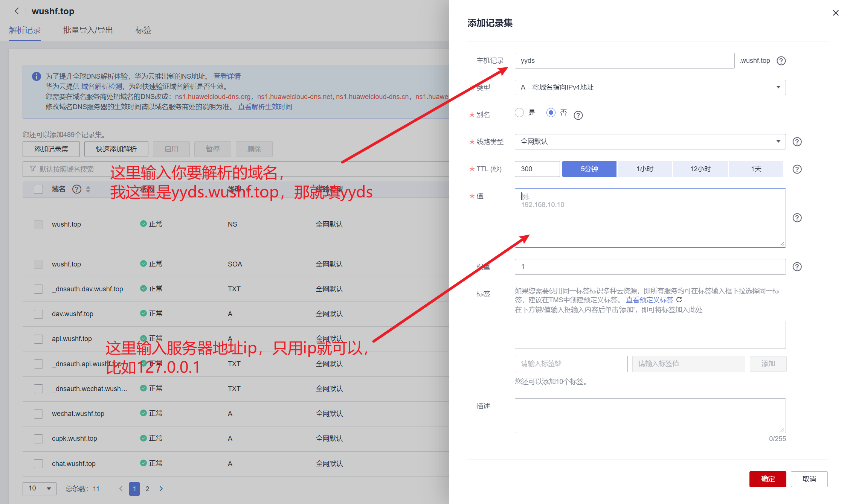Click the red 确定 confirm button
Viewport: 850px width, 504px height.
[x=767, y=479]
